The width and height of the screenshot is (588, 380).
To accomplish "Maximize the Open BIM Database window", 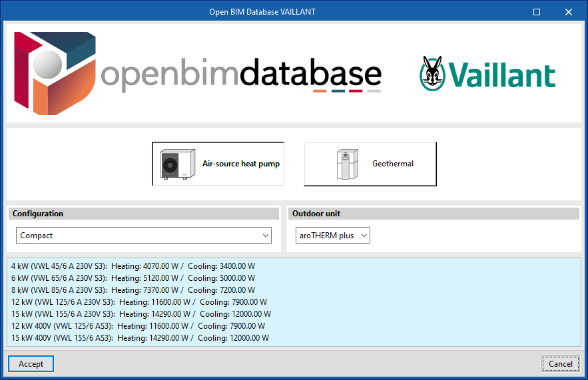I will pyautogui.click(x=537, y=11).
